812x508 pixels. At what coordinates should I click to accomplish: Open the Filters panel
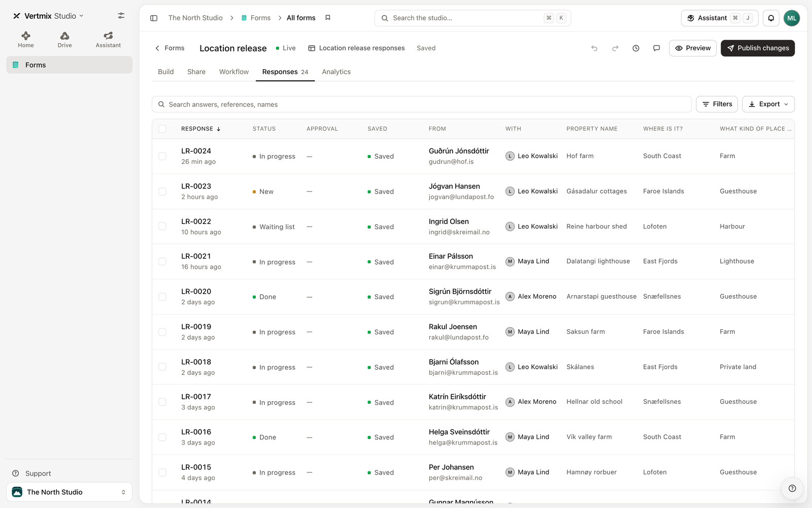pyautogui.click(x=717, y=104)
